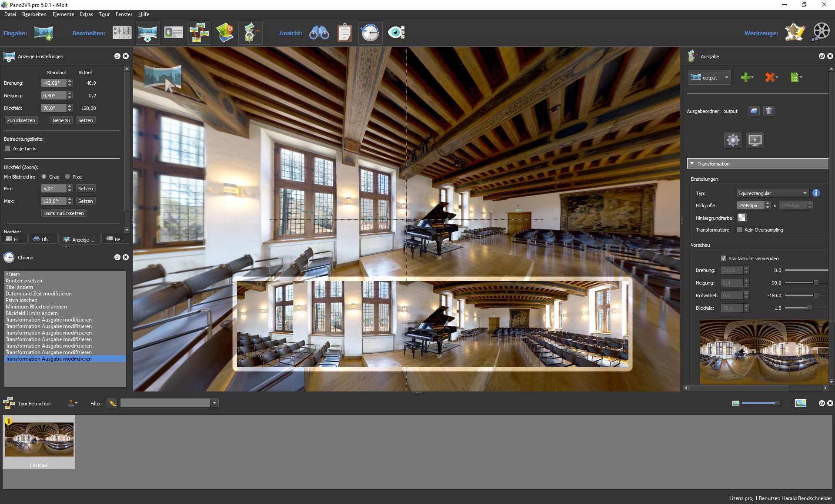Image resolution: width=835 pixels, height=504 pixels.
Task: Click the Limits zurücksetzen button
Action: click(x=63, y=213)
